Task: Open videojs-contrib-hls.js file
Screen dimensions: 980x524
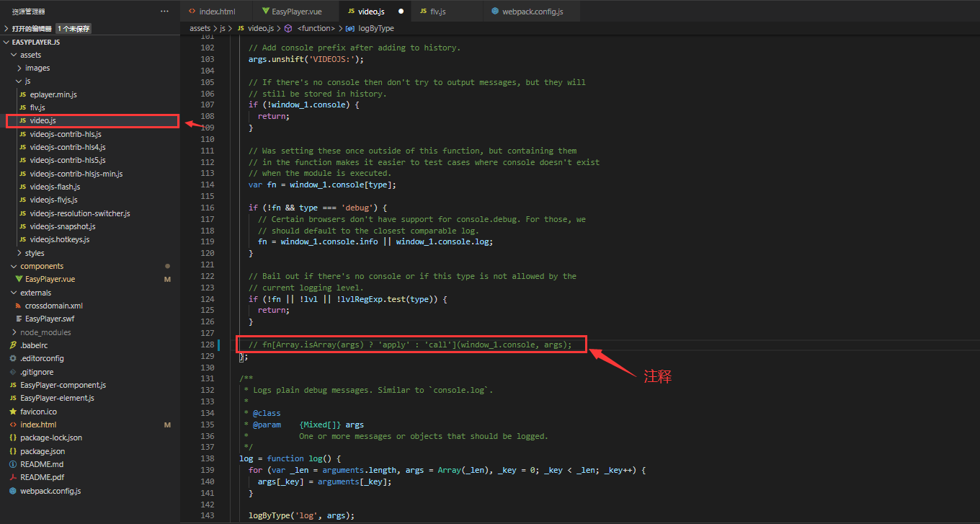Action: pos(66,134)
